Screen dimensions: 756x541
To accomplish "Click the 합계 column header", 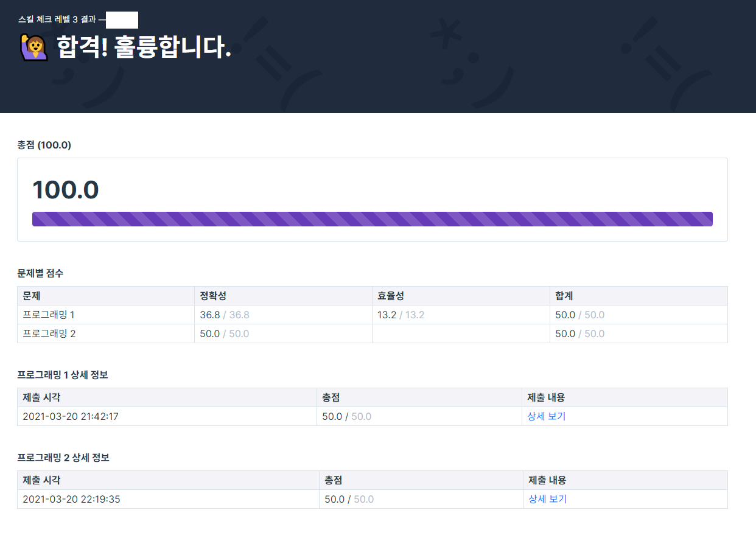I will pos(564,296).
